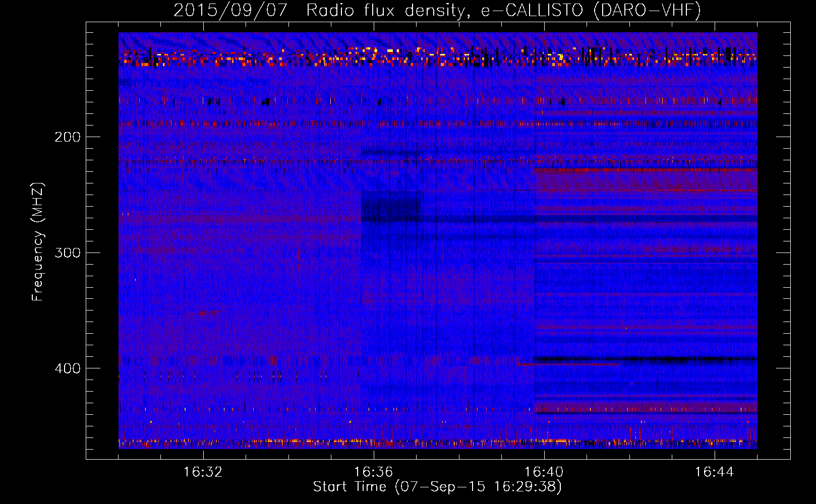Click the plot title 2015/09/07 Radio flux density
This screenshot has height=504, width=816.
(437, 10)
